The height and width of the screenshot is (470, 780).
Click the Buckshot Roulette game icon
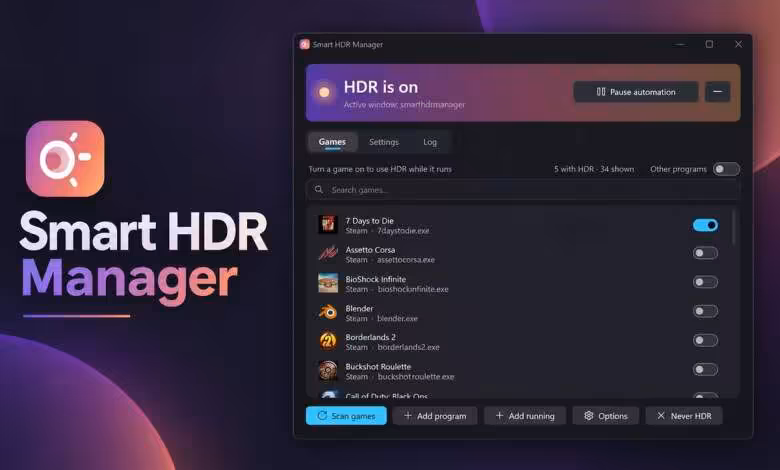pos(328,371)
